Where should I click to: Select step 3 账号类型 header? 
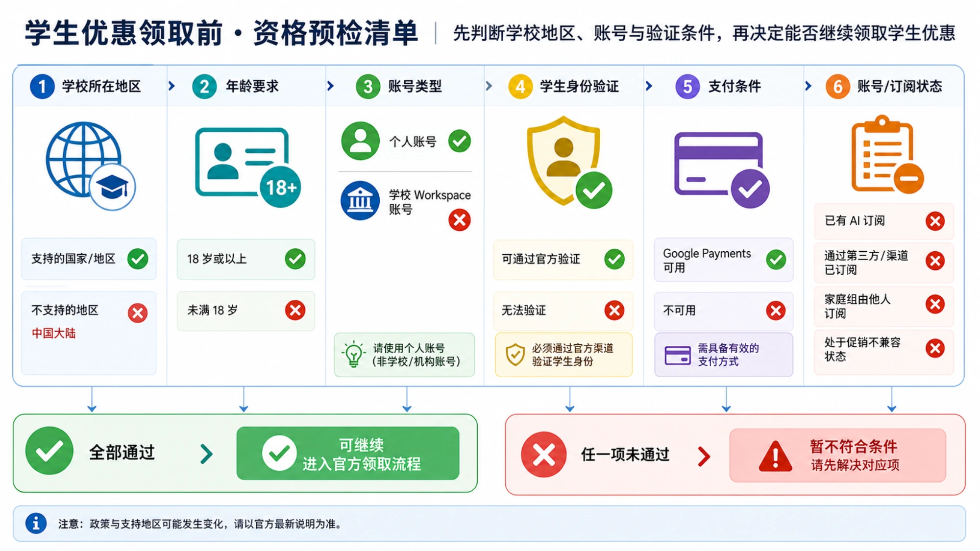point(399,86)
